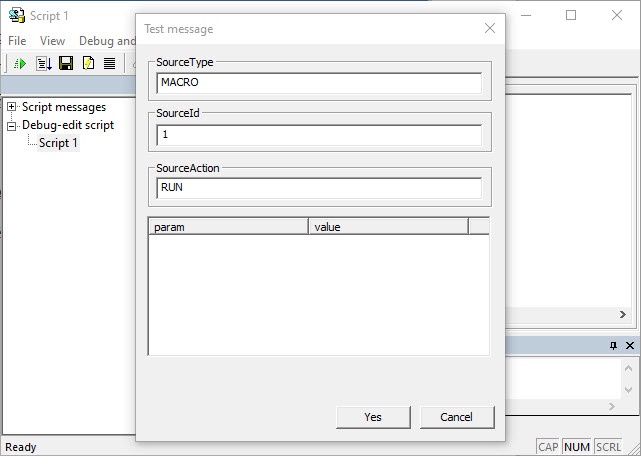Cancel the Test message dialog

click(457, 417)
